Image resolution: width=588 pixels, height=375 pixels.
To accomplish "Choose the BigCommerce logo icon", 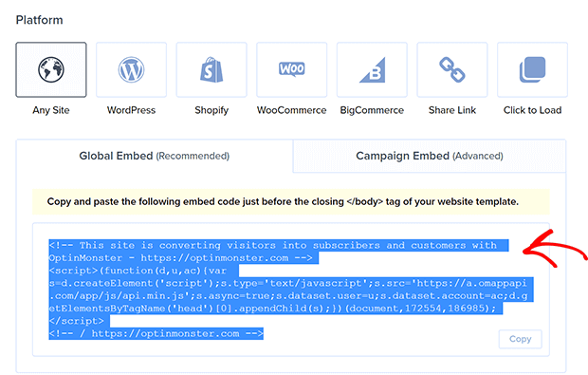I will point(372,69).
